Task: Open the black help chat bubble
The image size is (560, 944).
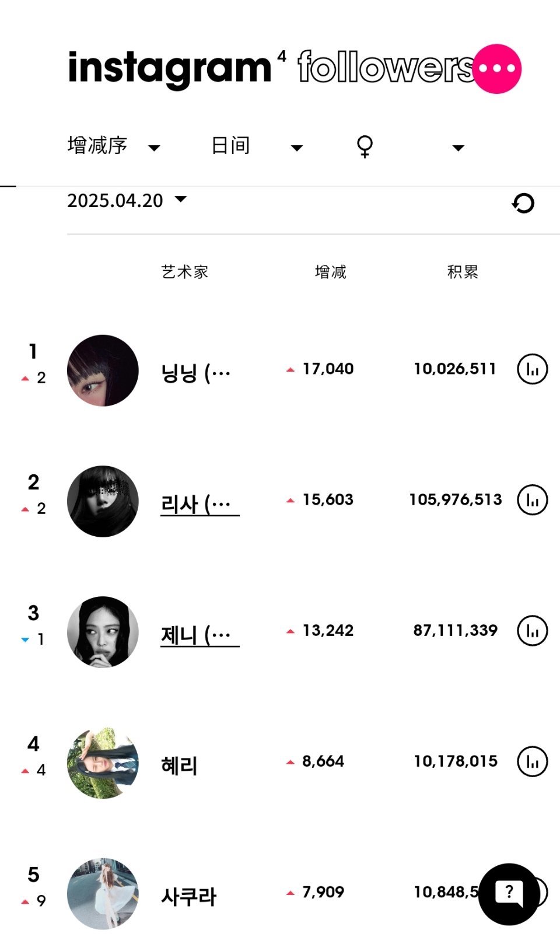Action: point(509,894)
